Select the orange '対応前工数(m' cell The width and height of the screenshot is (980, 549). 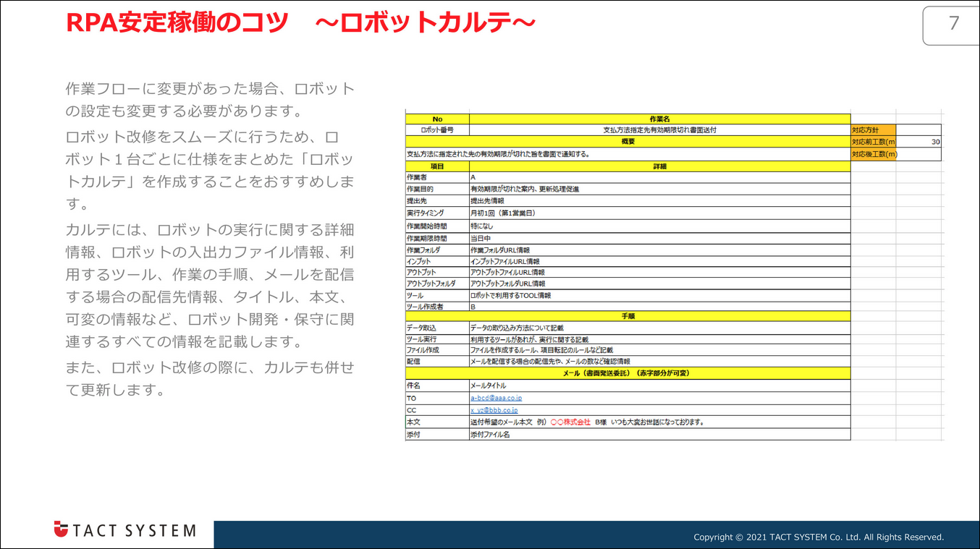tap(874, 142)
